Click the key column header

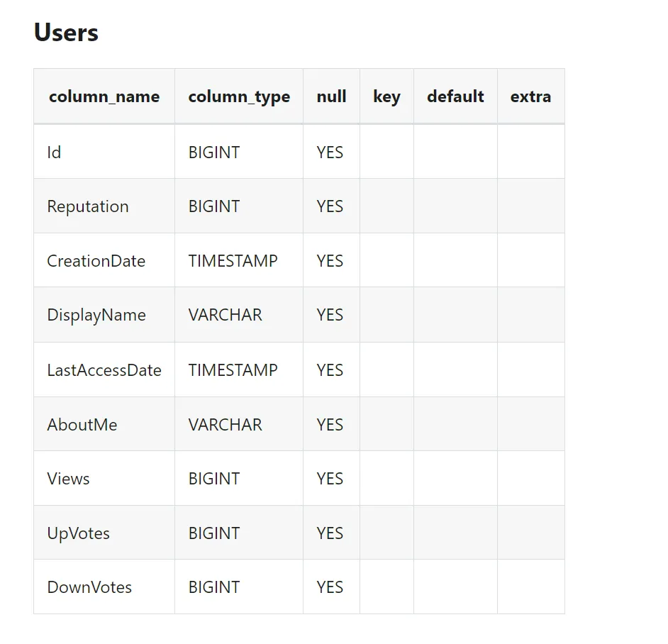[x=386, y=96]
